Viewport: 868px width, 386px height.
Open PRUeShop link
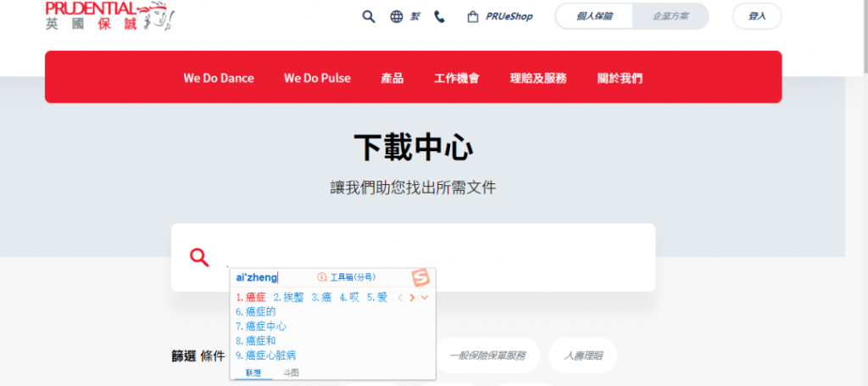pos(509,17)
